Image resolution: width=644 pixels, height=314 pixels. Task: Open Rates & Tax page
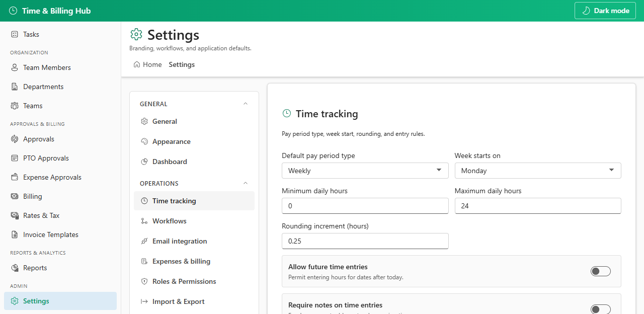(x=60, y=215)
